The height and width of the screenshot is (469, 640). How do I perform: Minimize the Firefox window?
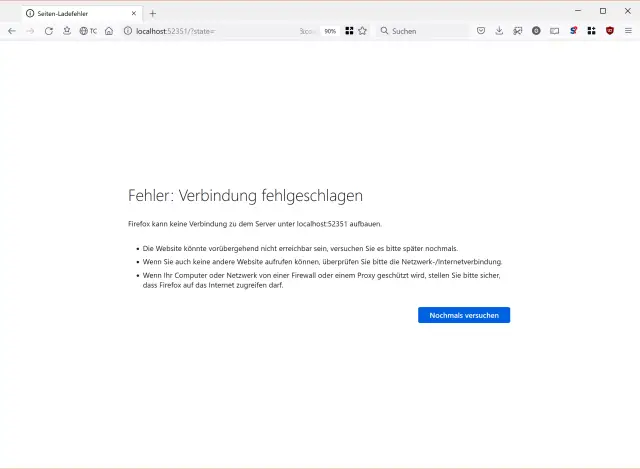point(578,11)
